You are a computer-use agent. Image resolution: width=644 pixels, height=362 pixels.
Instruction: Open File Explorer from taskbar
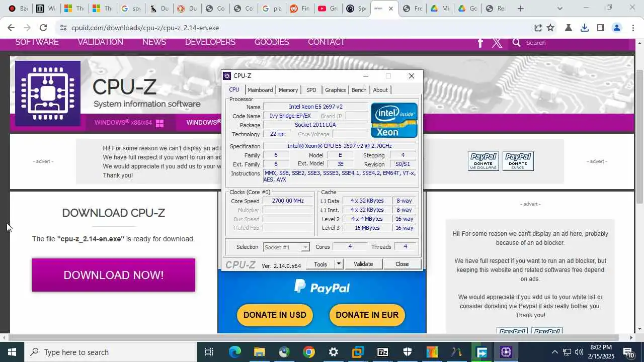click(259, 352)
